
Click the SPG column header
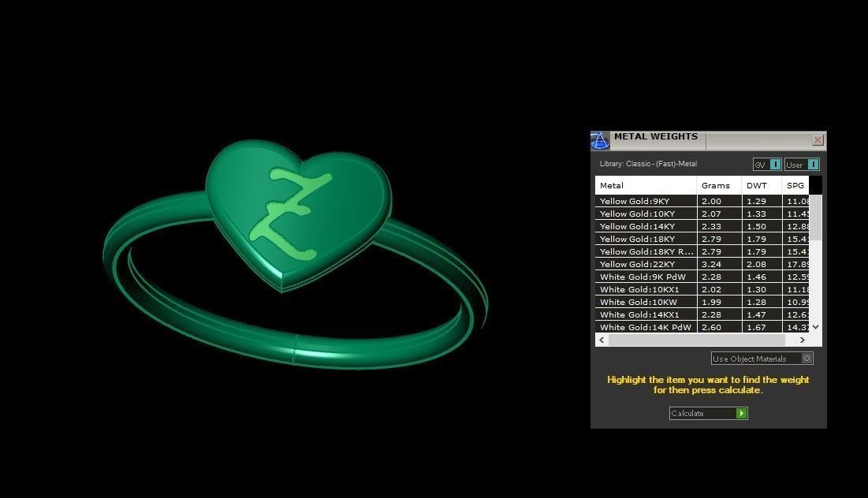[795, 185]
